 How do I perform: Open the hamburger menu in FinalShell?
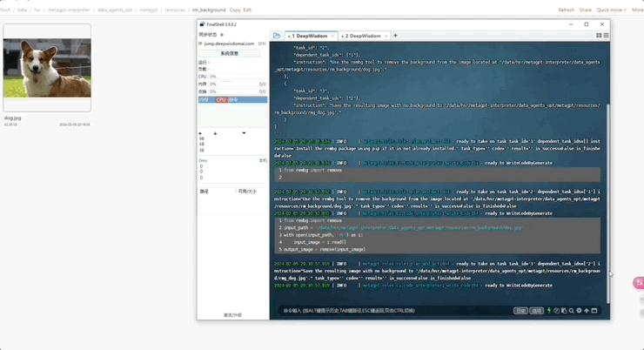click(x=606, y=36)
